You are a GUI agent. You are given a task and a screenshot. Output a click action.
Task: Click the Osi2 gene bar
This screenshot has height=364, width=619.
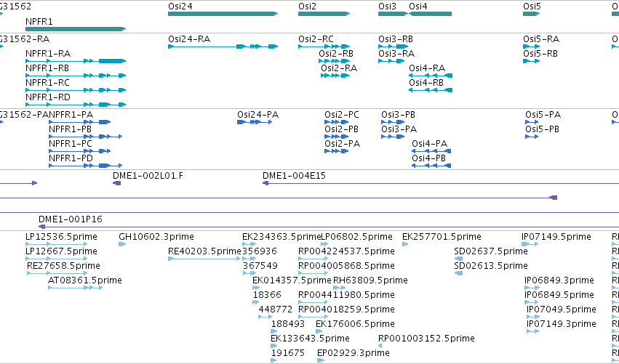pos(324,14)
